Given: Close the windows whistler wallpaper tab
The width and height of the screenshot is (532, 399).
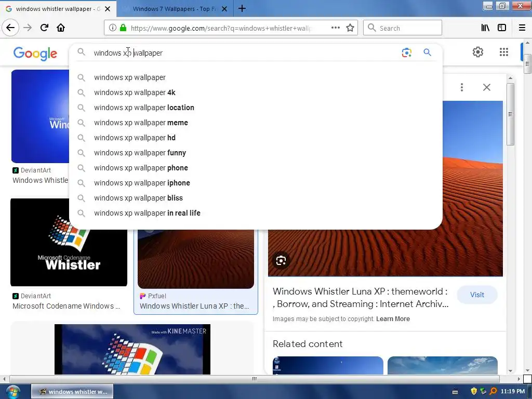Looking at the screenshot, I should (x=108, y=9).
